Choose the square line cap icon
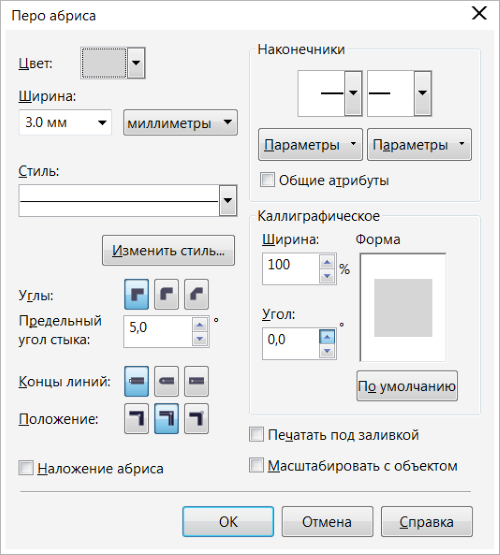 (136, 381)
